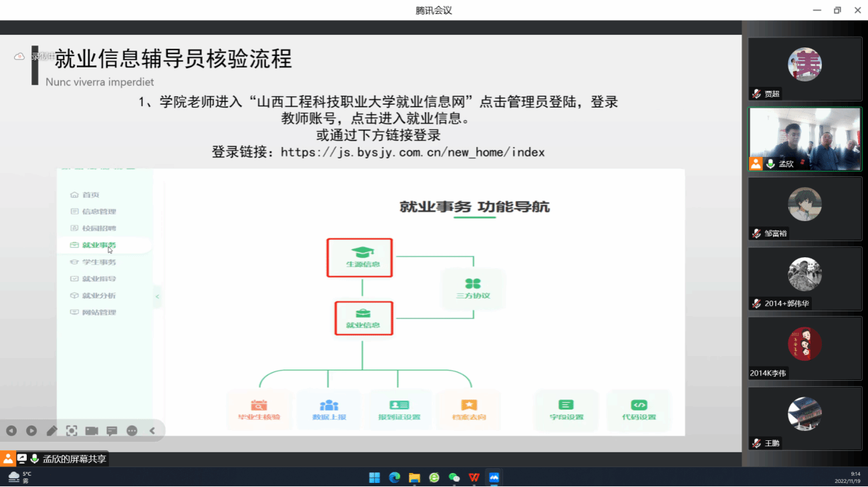The image size is (868, 487).
Task: Open WPS Office from the taskbar
Action: click(x=474, y=478)
